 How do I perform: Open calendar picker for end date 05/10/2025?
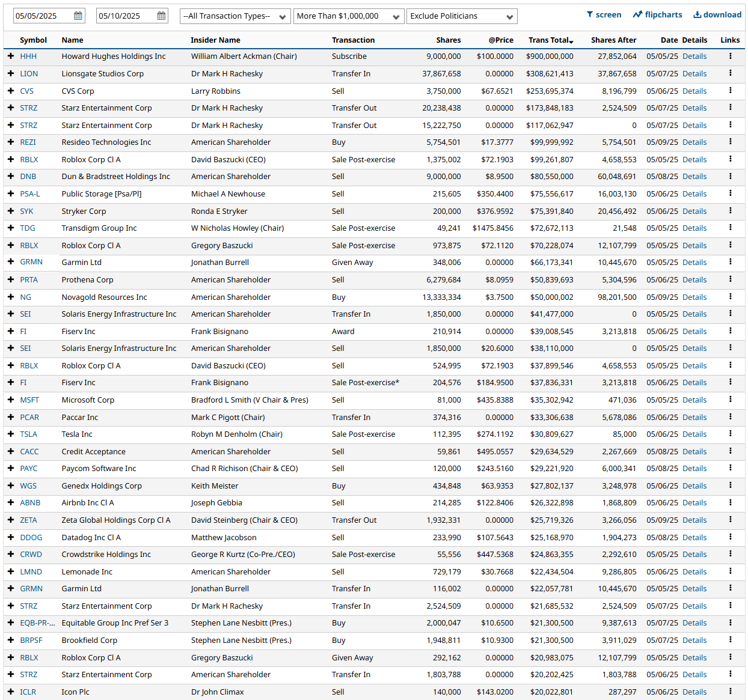(x=161, y=16)
